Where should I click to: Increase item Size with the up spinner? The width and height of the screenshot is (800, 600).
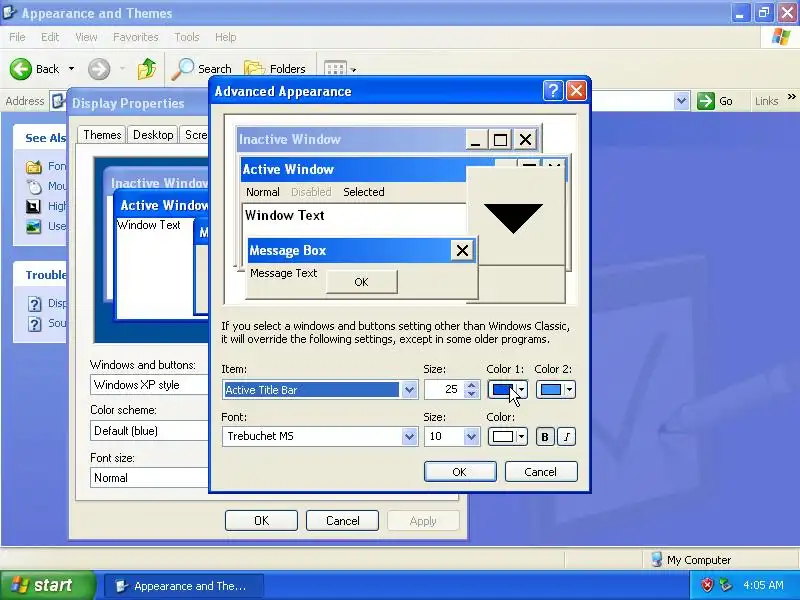coord(471,385)
